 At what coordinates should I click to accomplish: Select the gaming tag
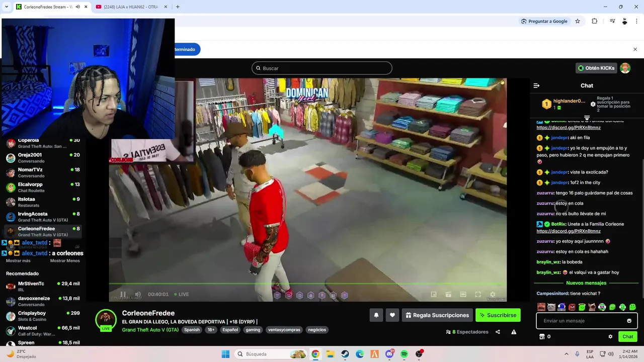253,330
